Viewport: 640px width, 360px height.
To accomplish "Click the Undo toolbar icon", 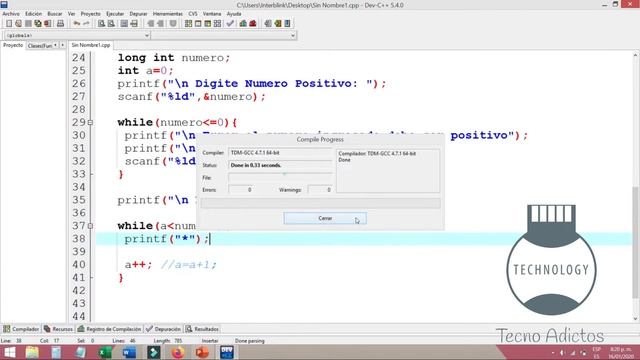I will coord(76,24).
